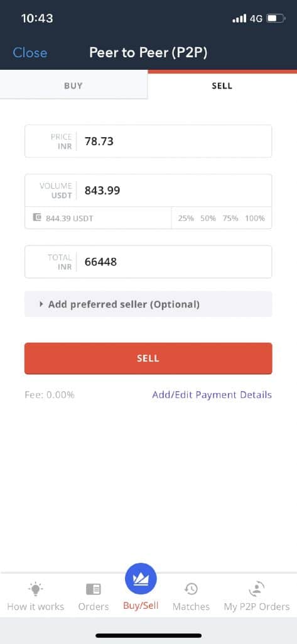The height and width of the screenshot is (644, 297).
Task: Select the 25% volume option
Action: 186,218
